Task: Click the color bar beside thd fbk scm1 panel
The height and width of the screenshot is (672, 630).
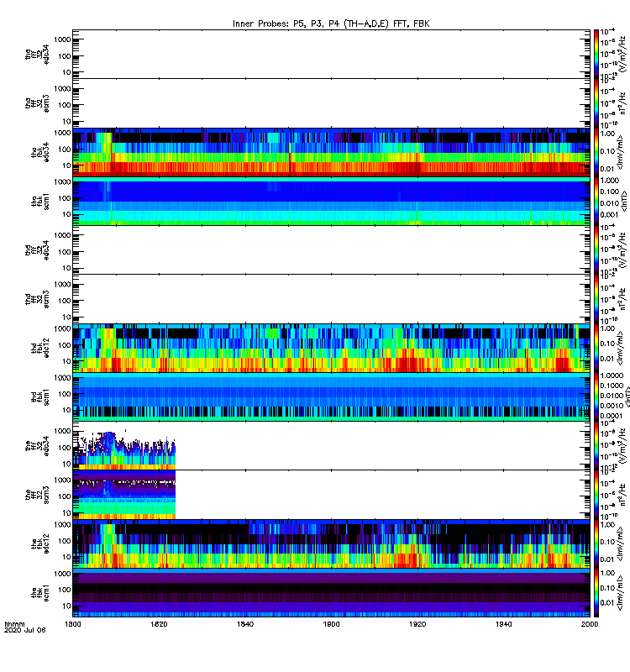Action: [596, 397]
